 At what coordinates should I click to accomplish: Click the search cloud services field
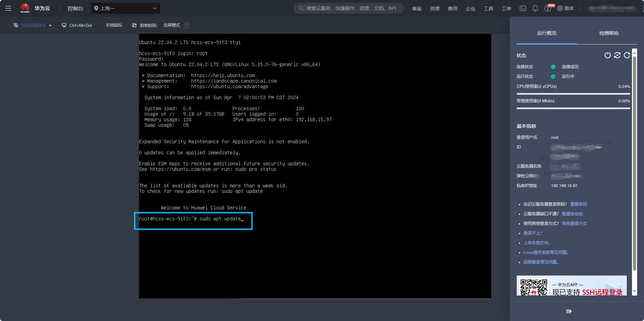[x=349, y=8]
